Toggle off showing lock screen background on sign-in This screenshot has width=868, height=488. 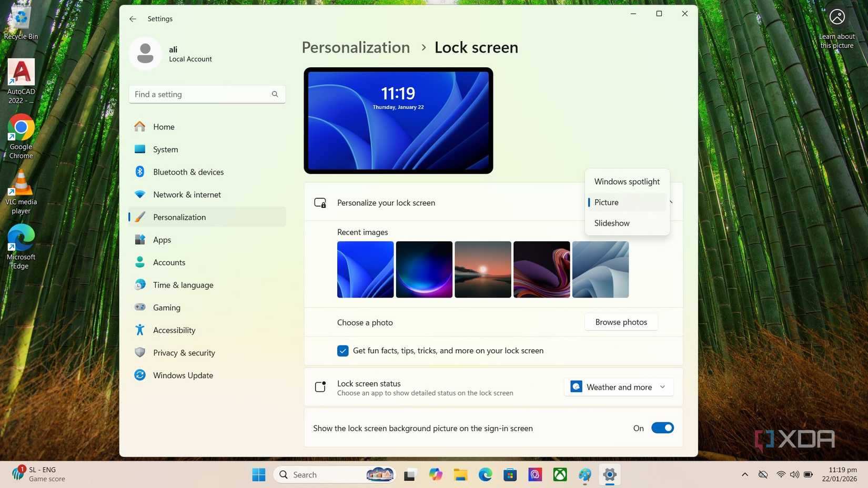662,428
